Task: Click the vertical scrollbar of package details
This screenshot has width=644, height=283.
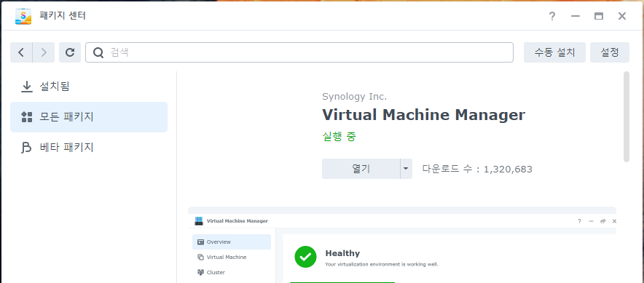Action: 627,117
